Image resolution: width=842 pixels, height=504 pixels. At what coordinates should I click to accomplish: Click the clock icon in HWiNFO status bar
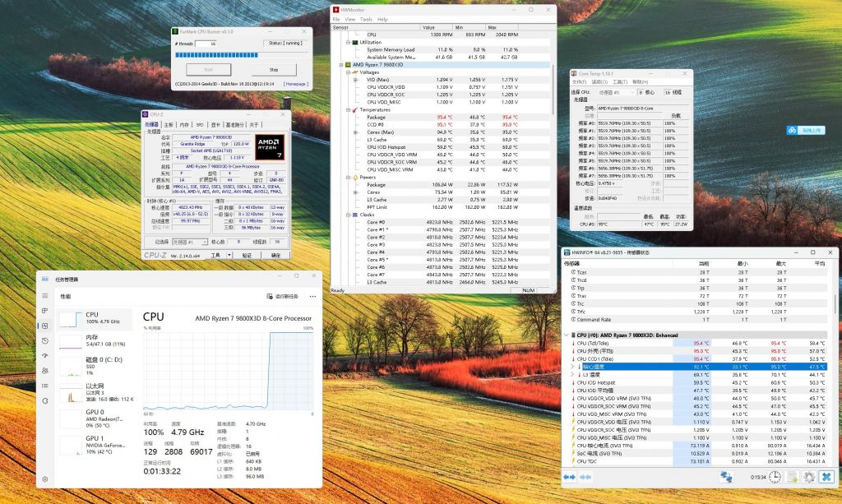point(774,477)
